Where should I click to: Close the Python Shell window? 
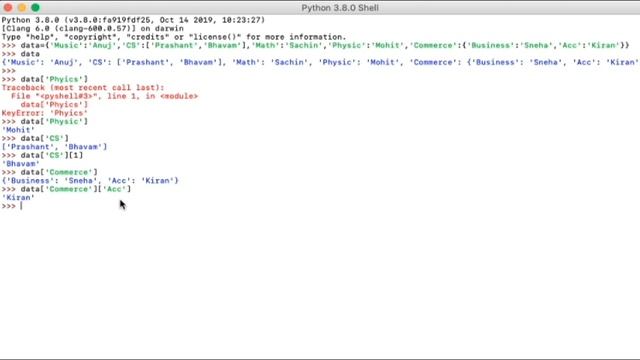point(8,7)
